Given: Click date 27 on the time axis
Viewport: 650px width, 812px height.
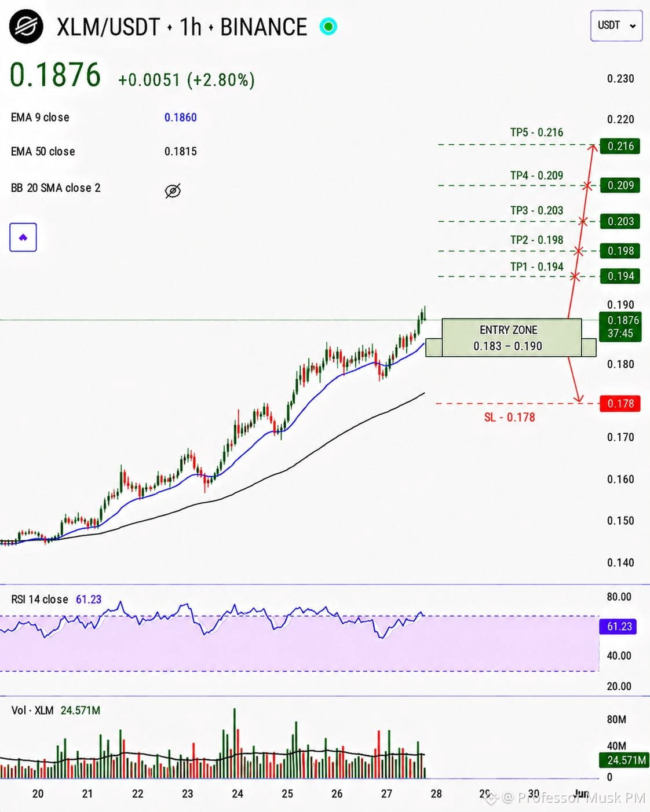Looking at the screenshot, I should click(x=386, y=793).
